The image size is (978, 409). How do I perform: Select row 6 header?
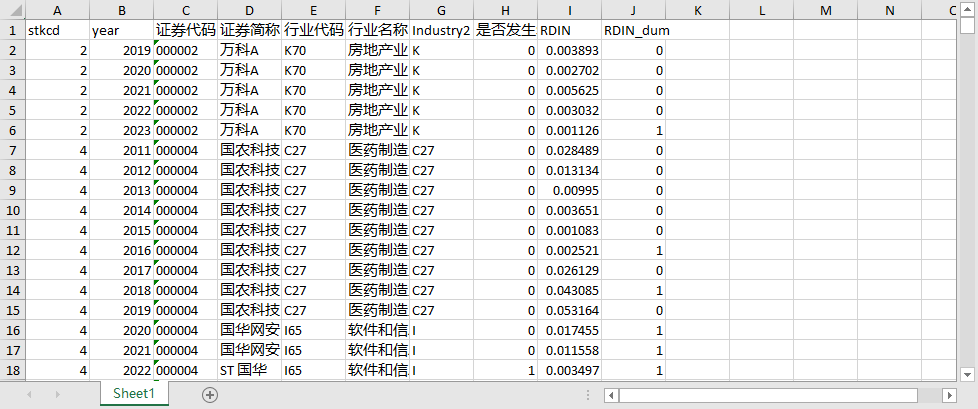[12, 130]
